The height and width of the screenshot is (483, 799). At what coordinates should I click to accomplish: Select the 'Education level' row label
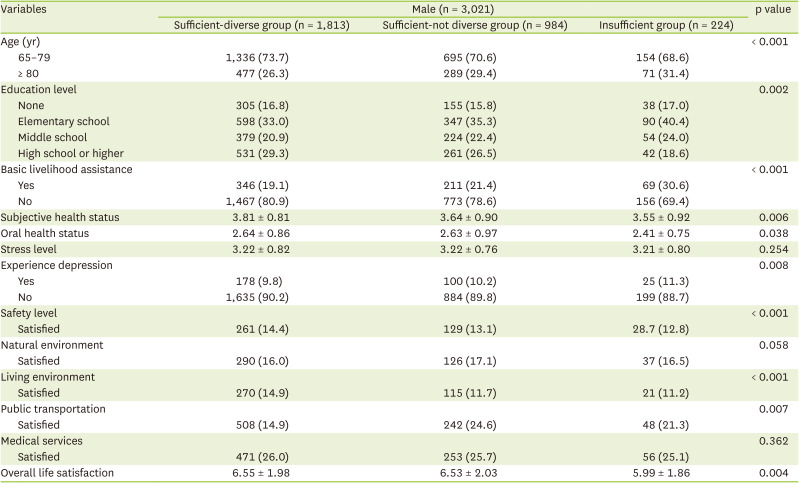tap(39, 90)
